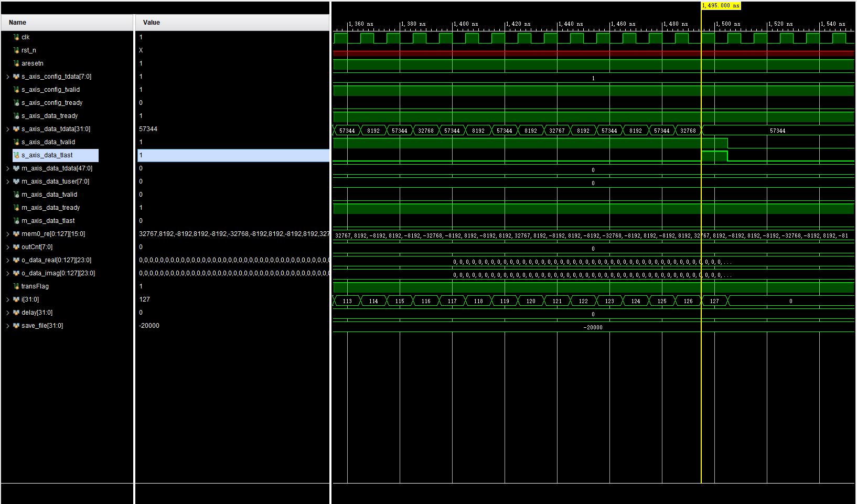Screen dimensions: 857x504
Task: Select the s_axis_data_tvalid signal name
Action: pos(48,142)
